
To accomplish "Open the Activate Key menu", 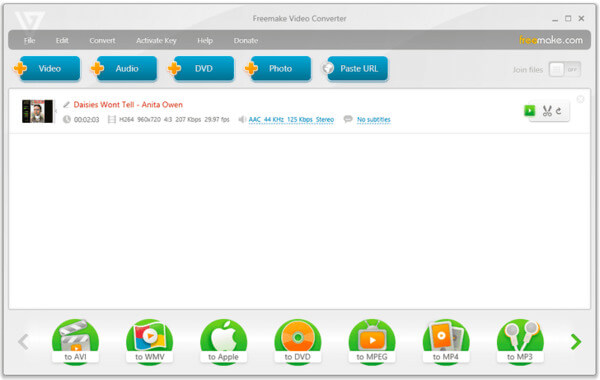I will (156, 41).
